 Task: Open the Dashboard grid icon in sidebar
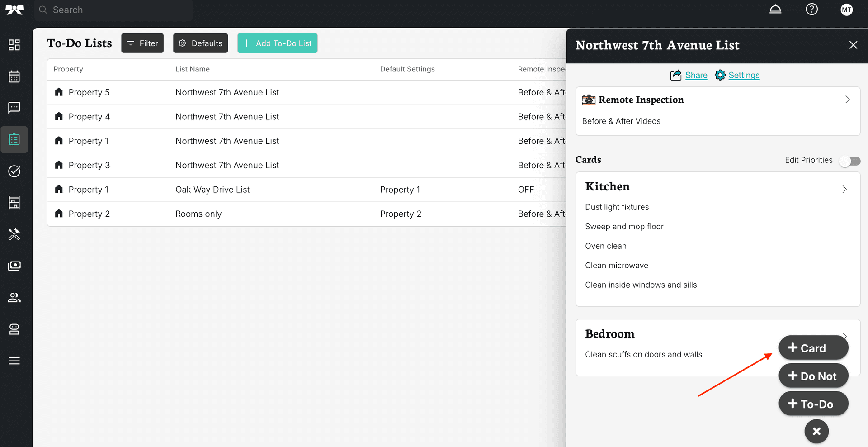pos(14,45)
